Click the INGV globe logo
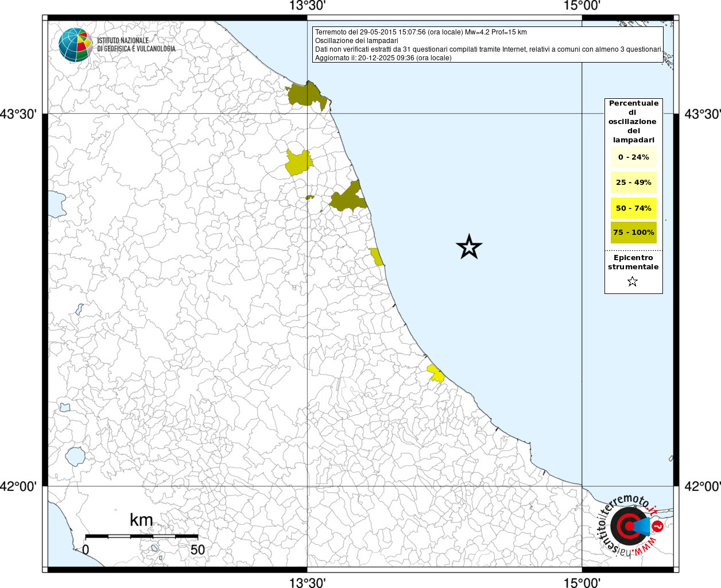721x588 pixels. pos(75,45)
